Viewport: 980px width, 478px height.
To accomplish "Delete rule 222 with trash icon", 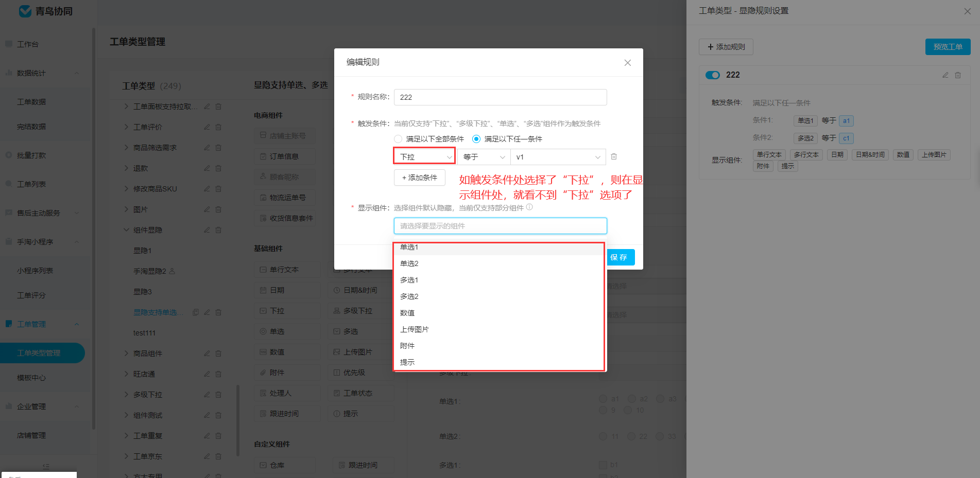I will pyautogui.click(x=958, y=75).
